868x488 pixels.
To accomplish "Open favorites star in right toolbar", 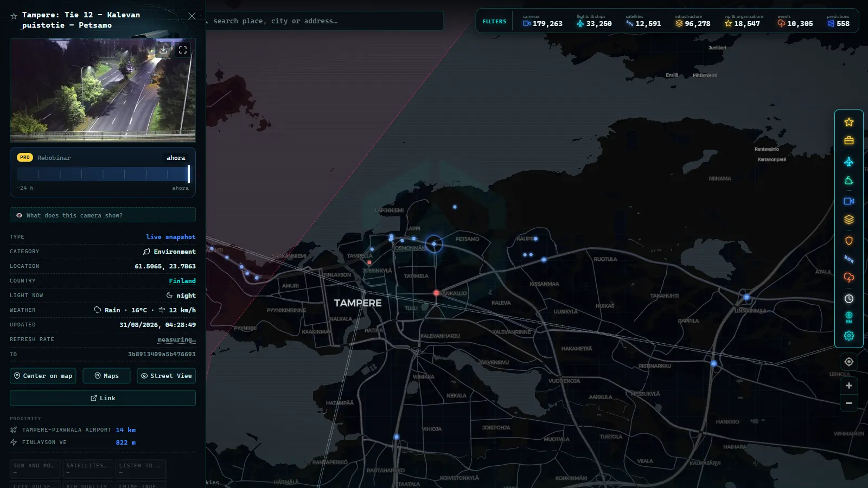I will 849,123.
